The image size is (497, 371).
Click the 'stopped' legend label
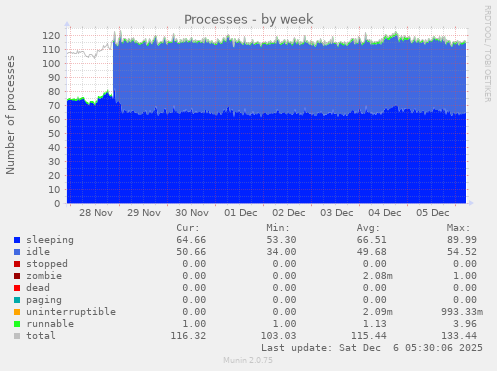click(47, 264)
